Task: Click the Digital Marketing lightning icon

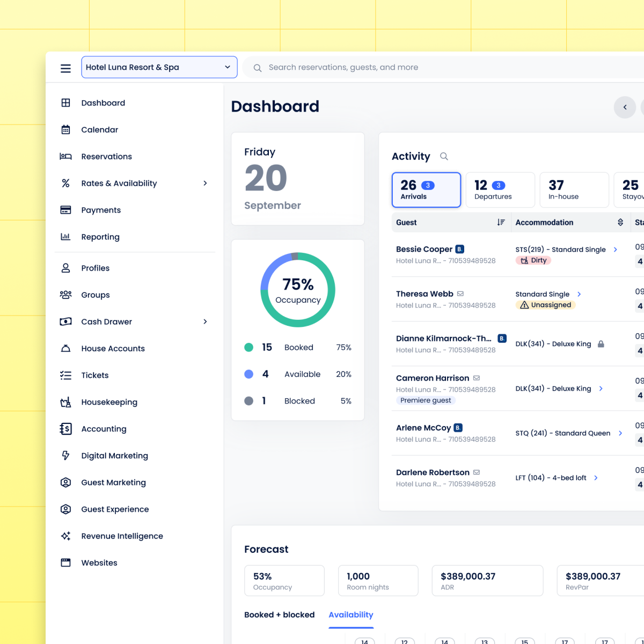Action: (x=65, y=456)
